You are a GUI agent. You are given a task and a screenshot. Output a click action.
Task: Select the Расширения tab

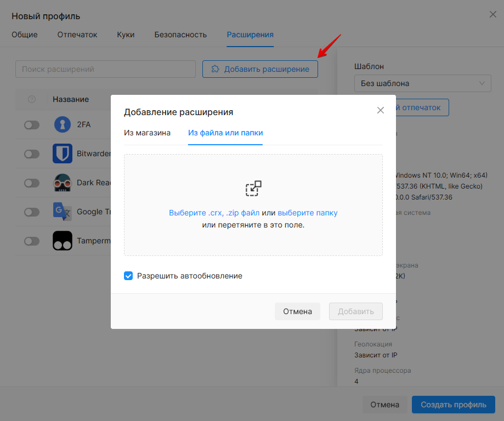pos(250,35)
